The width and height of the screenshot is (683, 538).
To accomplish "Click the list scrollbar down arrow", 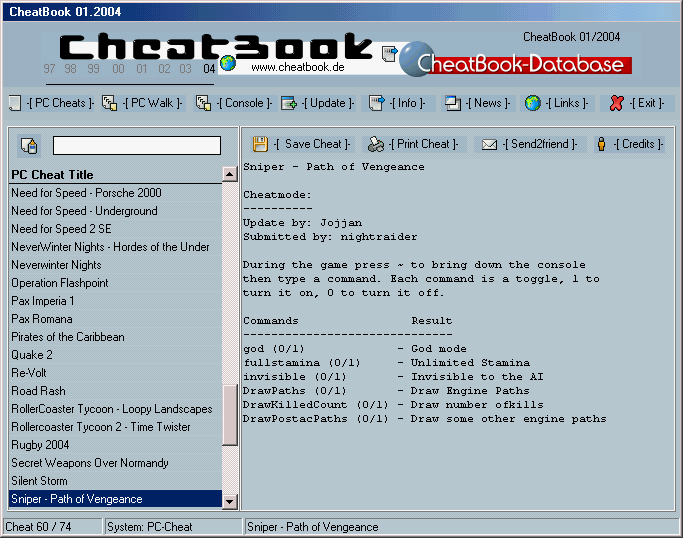I will click(x=230, y=500).
